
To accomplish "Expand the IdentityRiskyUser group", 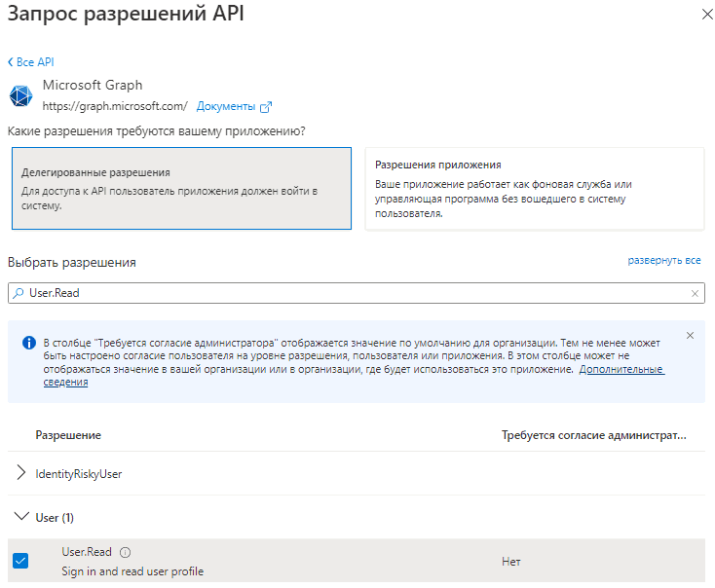I will coord(21,473).
